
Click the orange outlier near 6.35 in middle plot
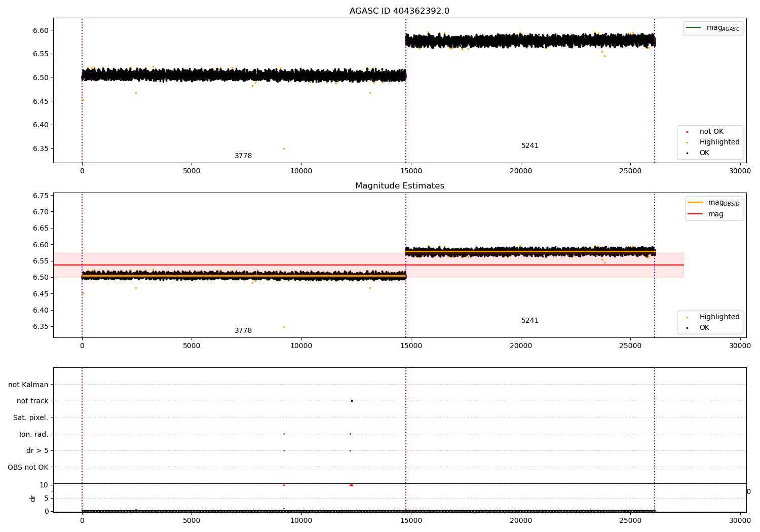(284, 327)
